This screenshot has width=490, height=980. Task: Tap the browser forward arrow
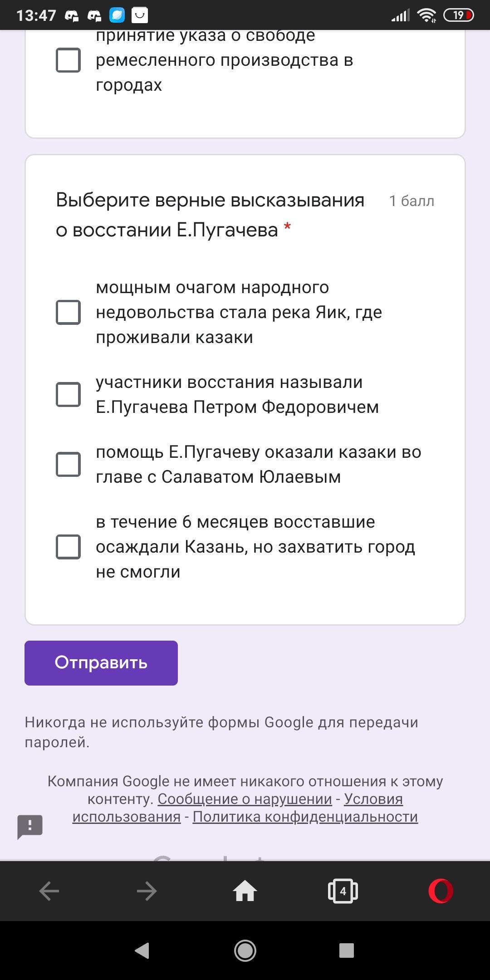tap(147, 891)
